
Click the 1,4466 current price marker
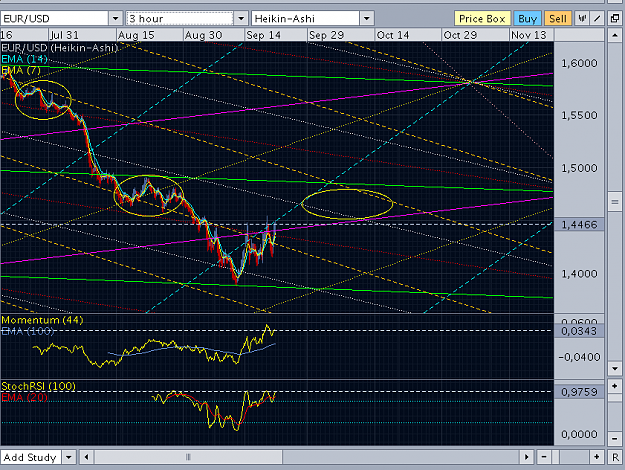coord(579,225)
